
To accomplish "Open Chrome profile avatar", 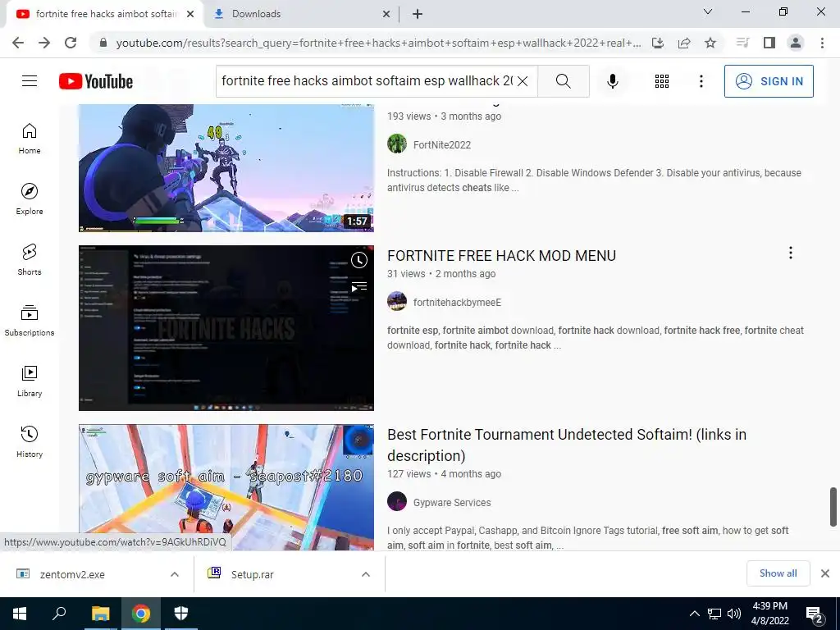I will pos(796,43).
